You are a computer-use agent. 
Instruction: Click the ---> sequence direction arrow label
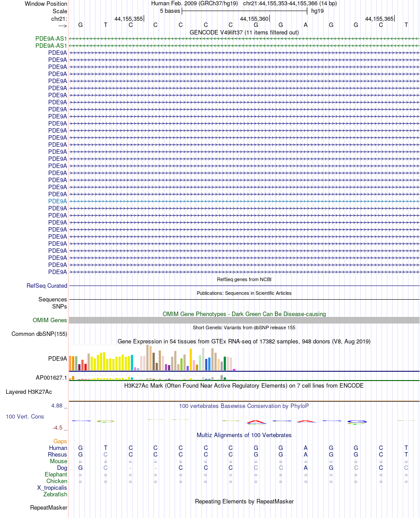(62, 26)
